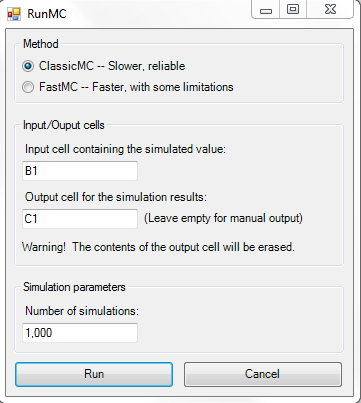This screenshot has width=361, height=403.
Task: Click the RunMC application icon in title bar
Action: pos(14,14)
